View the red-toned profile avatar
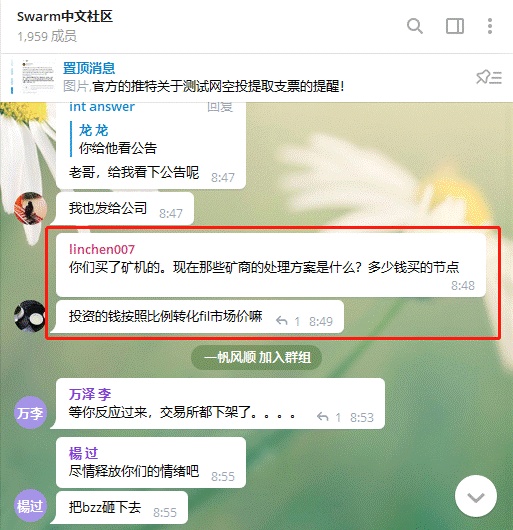The image size is (513, 530). point(30,208)
